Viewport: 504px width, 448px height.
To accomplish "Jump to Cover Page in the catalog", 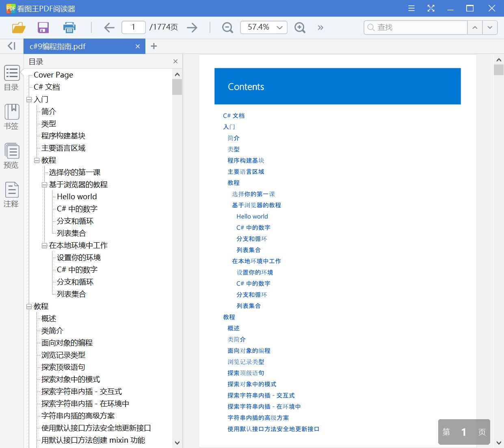I will (x=54, y=75).
